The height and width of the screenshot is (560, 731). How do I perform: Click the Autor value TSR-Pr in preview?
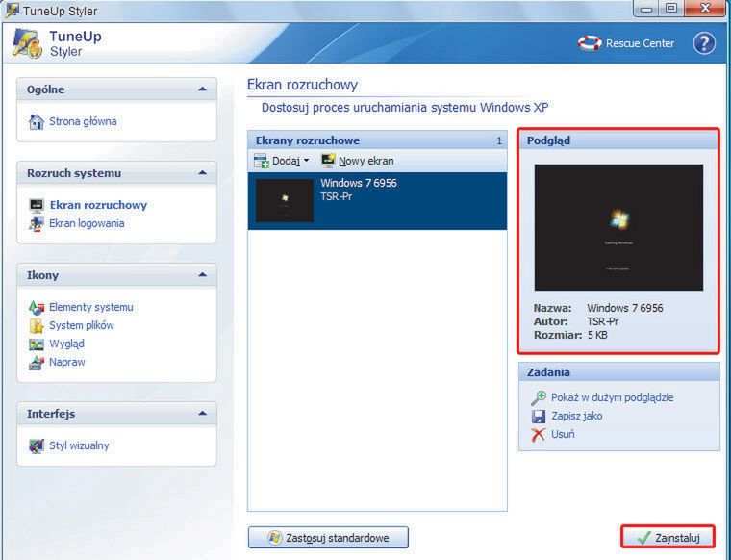click(x=602, y=321)
